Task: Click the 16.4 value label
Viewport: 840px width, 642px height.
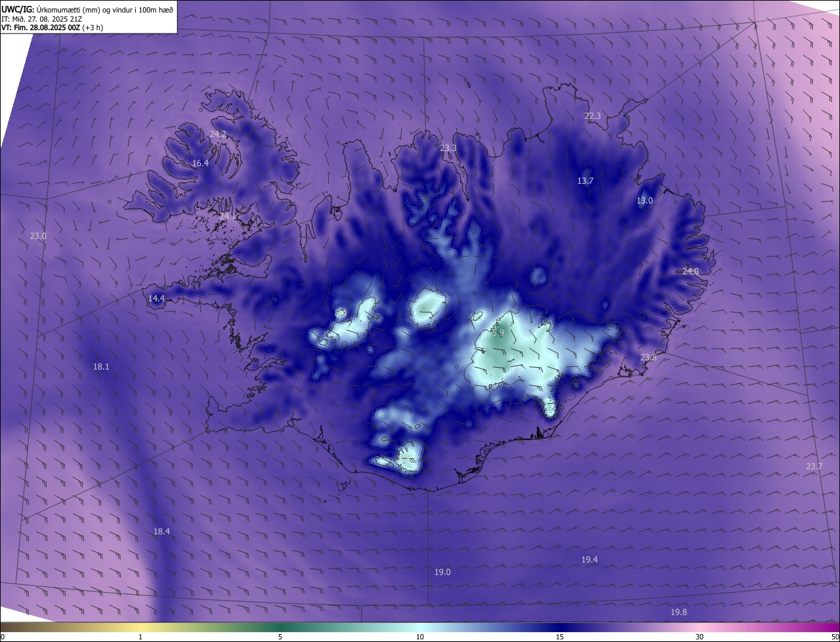Action: click(x=200, y=163)
